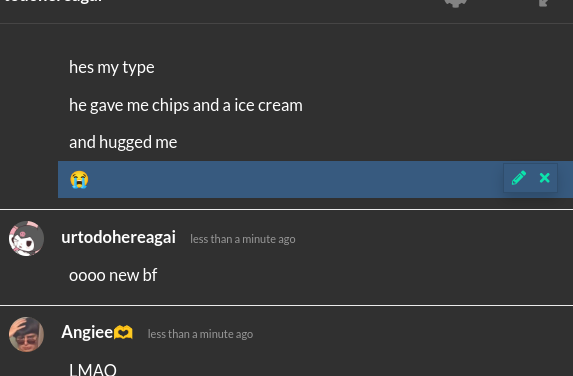Viewport: 573px width, 376px height.
Task: Click the conversation title in the top header
Action: click(x=54, y=1)
